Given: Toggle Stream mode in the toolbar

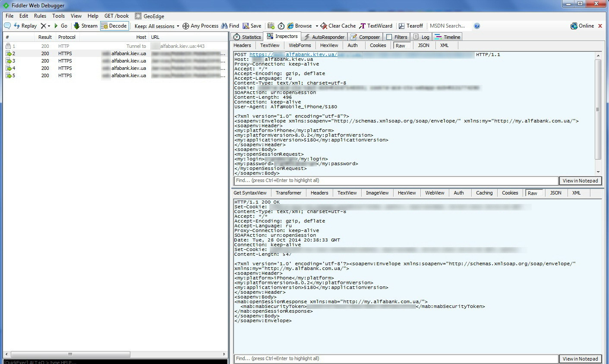Looking at the screenshot, I should point(85,26).
